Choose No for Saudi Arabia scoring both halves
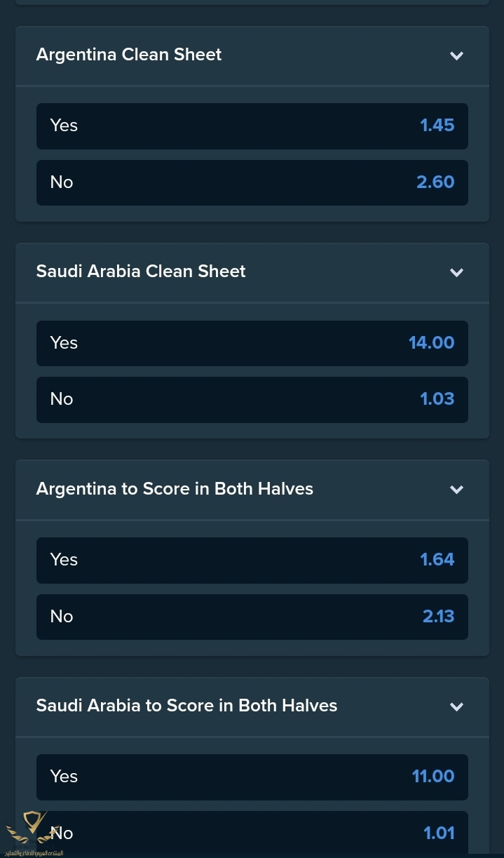Viewport: 504px width, 858px height. pyautogui.click(x=252, y=833)
